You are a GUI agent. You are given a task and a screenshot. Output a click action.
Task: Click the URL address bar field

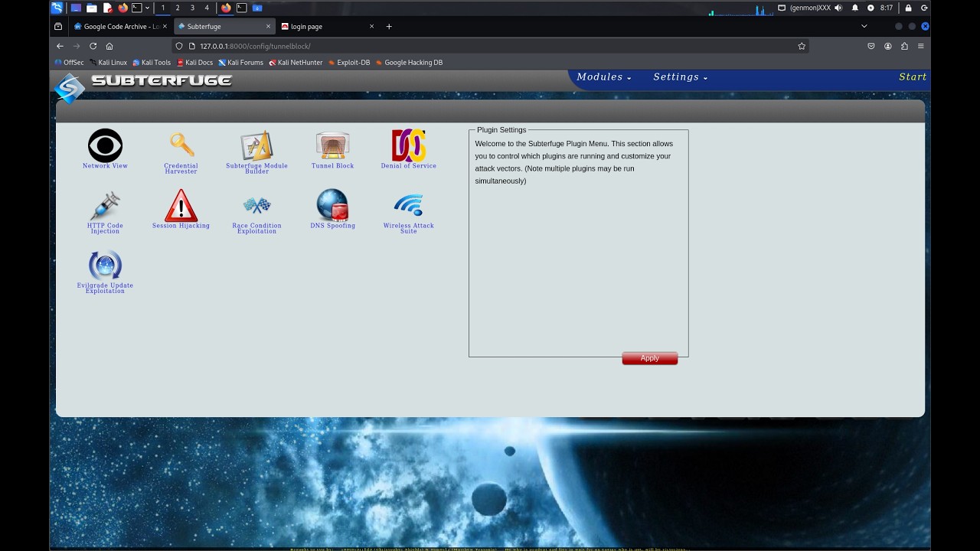point(490,46)
